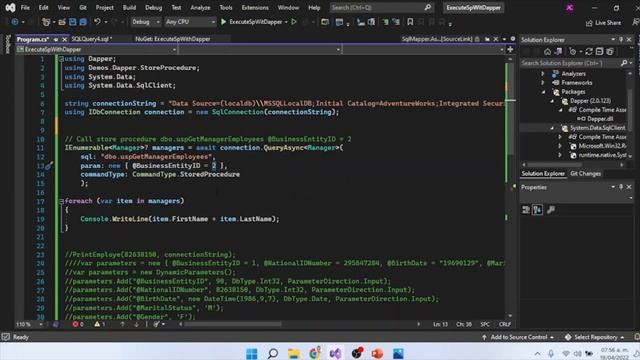Click the Pending Changes Filter icon
This screenshot has width=640, height=360.
[x=573, y=51]
